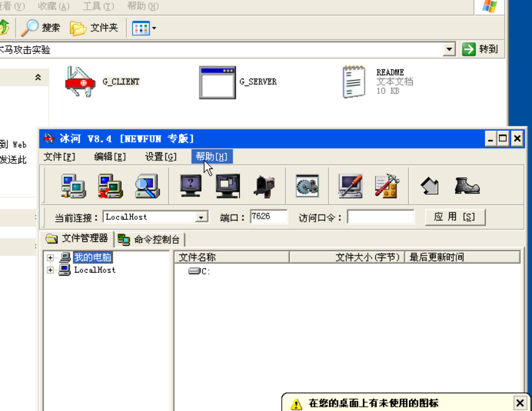
Task: Click the gears upgrade version icon
Action: coord(307,186)
